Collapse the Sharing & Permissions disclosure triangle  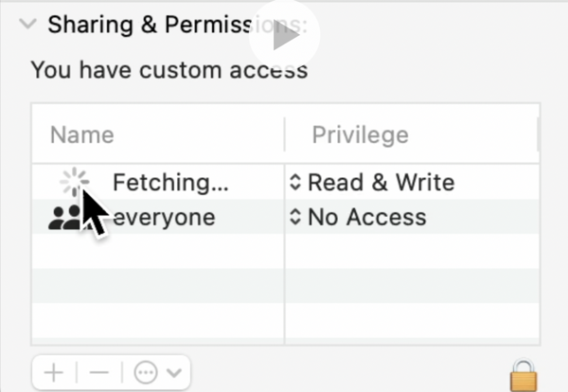point(27,25)
